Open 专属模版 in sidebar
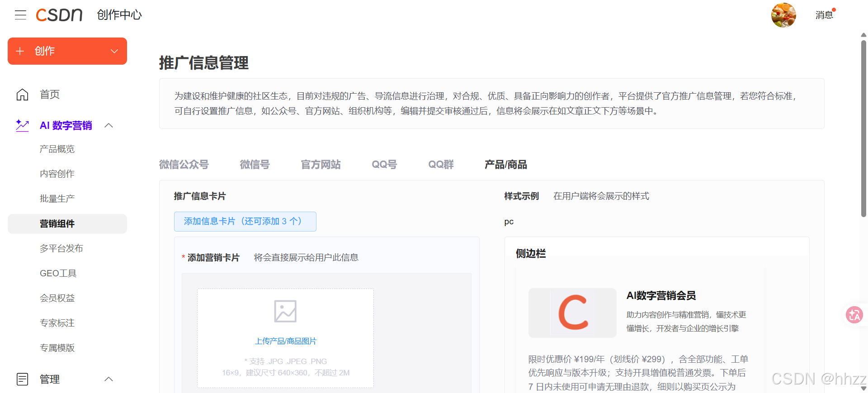The height and width of the screenshot is (393, 868). tap(57, 348)
